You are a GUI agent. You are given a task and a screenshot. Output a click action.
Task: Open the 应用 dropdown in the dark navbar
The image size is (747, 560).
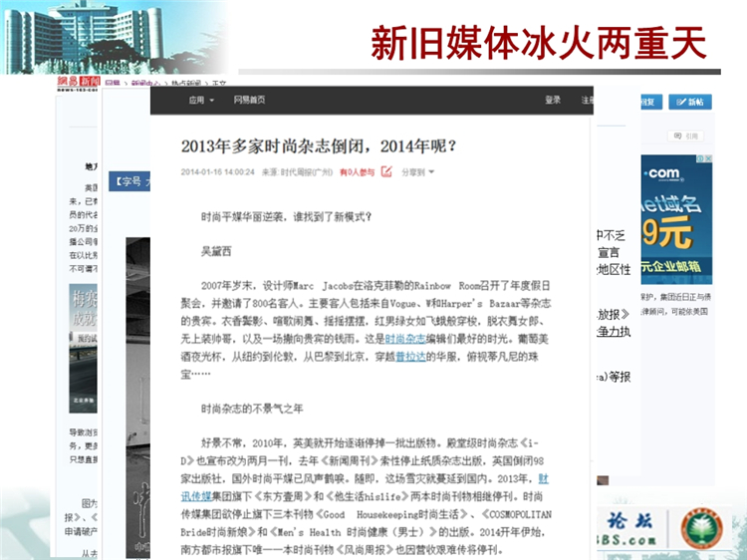tap(201, 100)
